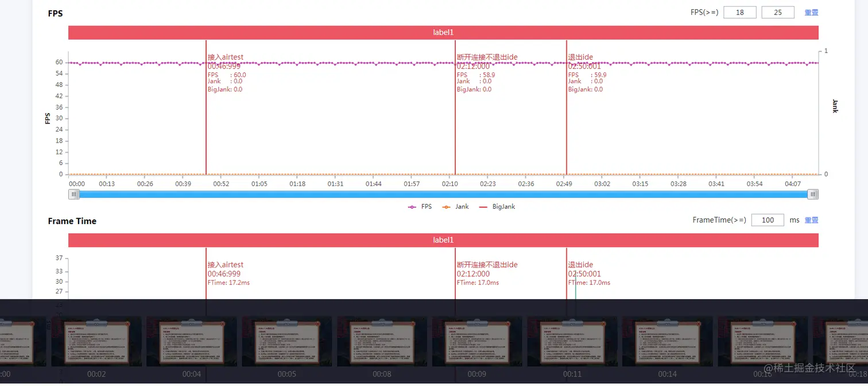This screenshot has width=868, height=386.
Task: Click the FPS upper threshold field showing 25
Action: 778,12
